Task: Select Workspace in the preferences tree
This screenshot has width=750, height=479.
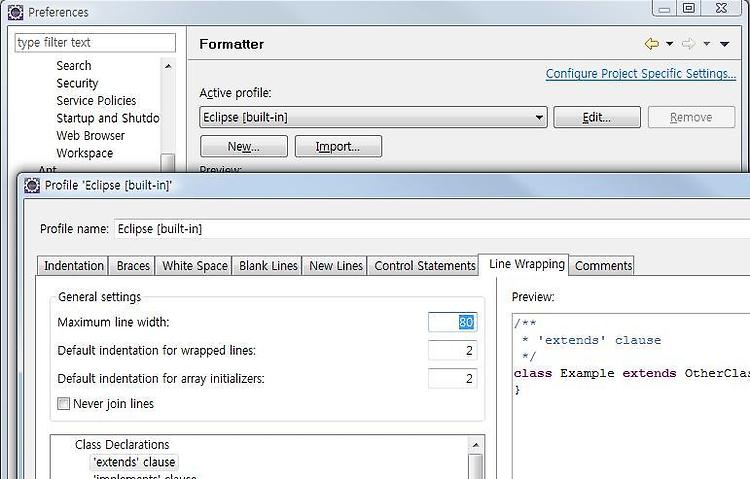Action: click(x=85, y=153)
